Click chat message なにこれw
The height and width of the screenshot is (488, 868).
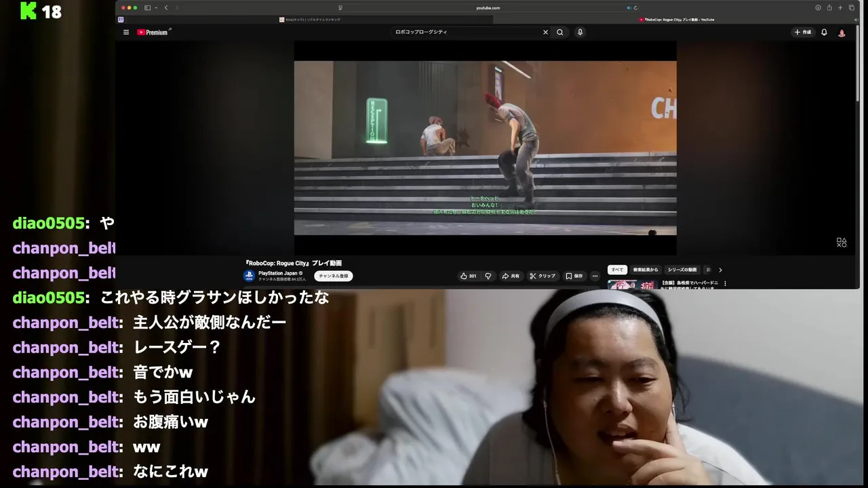coord(170,472)
